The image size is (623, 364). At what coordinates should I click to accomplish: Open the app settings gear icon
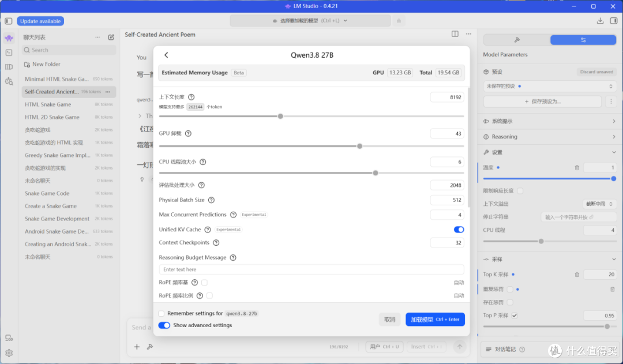tap(9, 353)
